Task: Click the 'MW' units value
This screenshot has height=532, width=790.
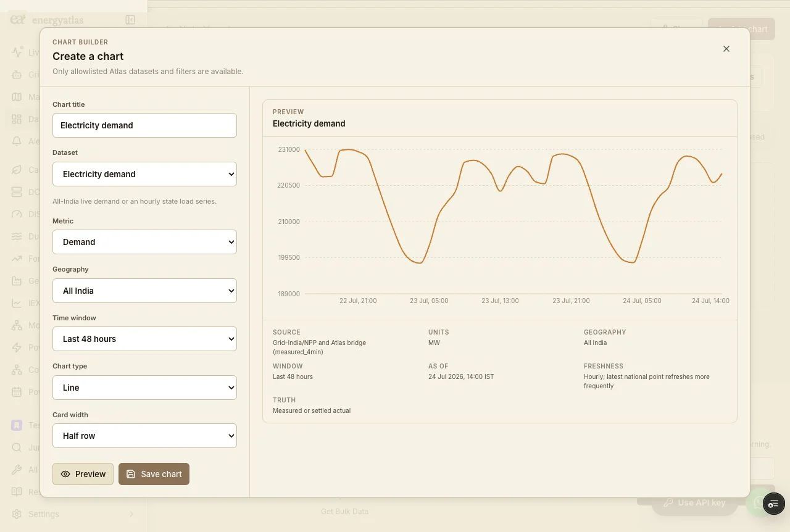Action: tap(434, 343)
